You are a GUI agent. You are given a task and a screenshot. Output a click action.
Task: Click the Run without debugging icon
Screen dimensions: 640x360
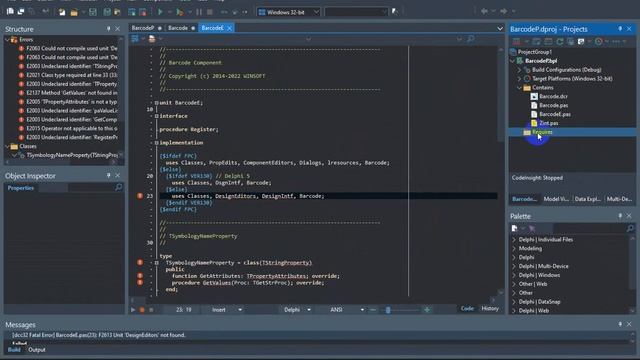(180, 12)
